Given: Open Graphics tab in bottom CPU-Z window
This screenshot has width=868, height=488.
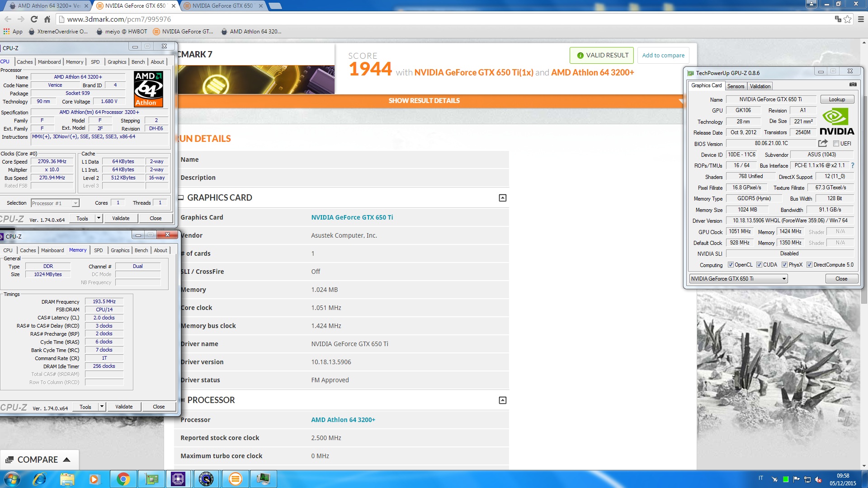Looking at the screenshot, I should 120,250.
